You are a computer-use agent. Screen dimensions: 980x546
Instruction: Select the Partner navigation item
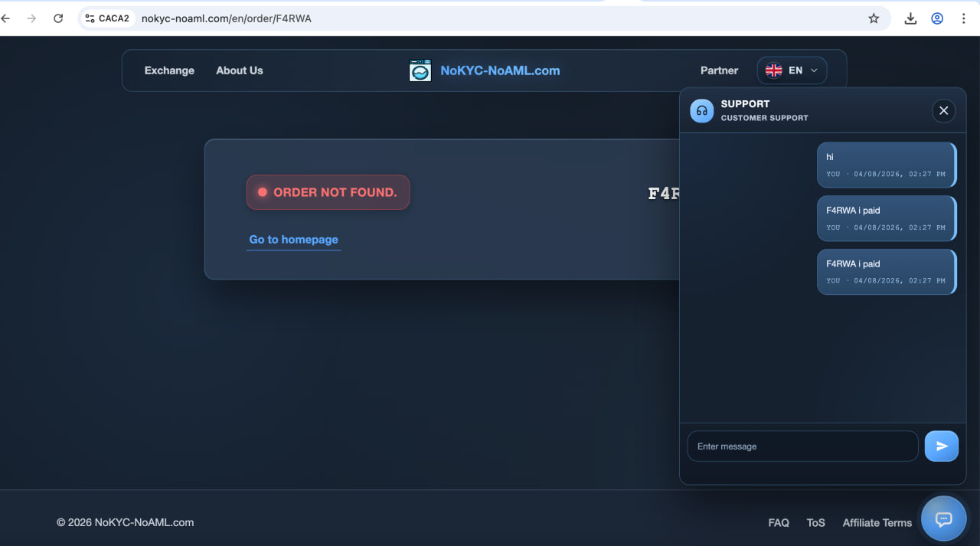coord(719,70)
